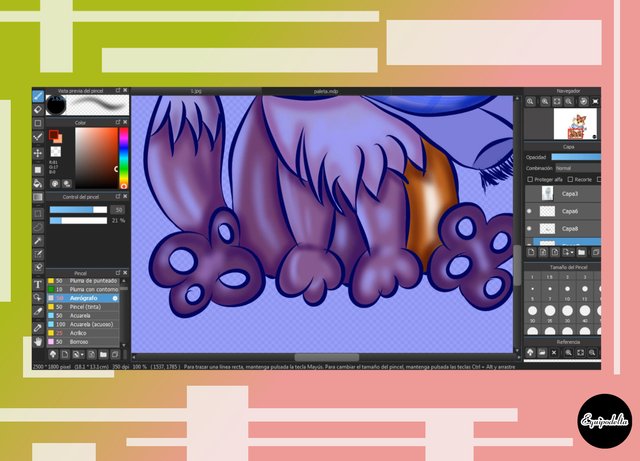The image size is (640, 461).
Task: Click the rainbow hue bar
Action: tap(124, 158)
